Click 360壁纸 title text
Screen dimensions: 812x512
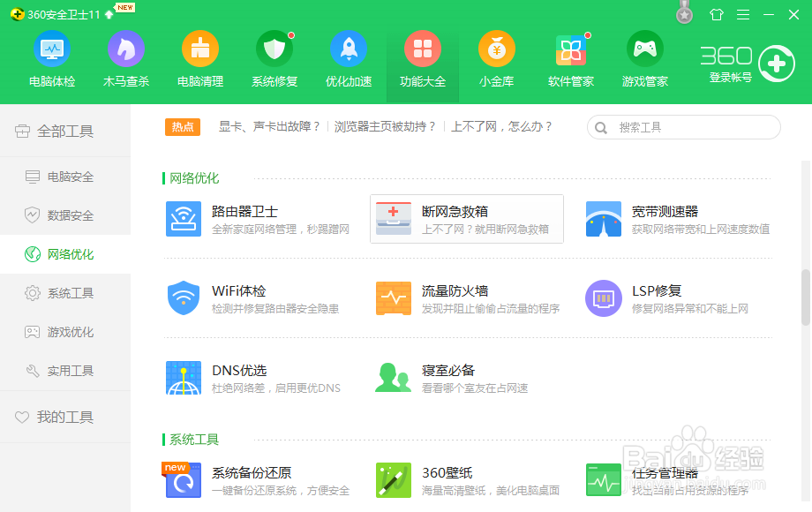[x=447, y=472]
